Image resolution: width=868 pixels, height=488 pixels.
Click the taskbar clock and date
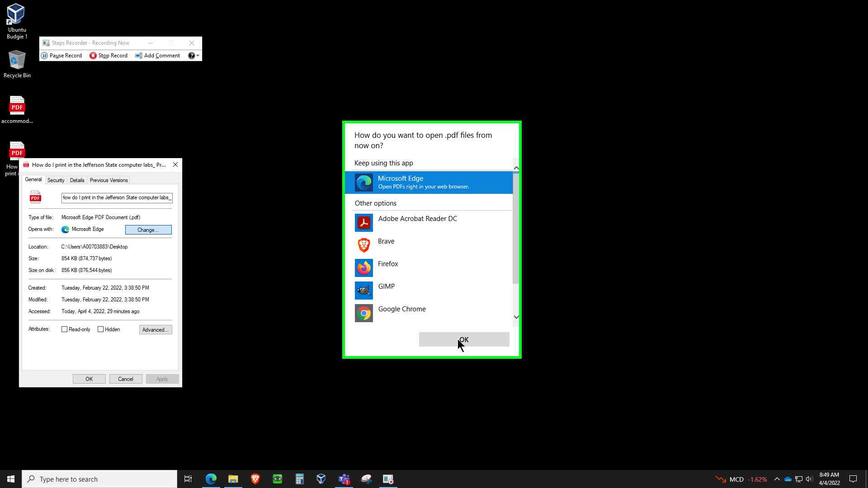(829, 479)
